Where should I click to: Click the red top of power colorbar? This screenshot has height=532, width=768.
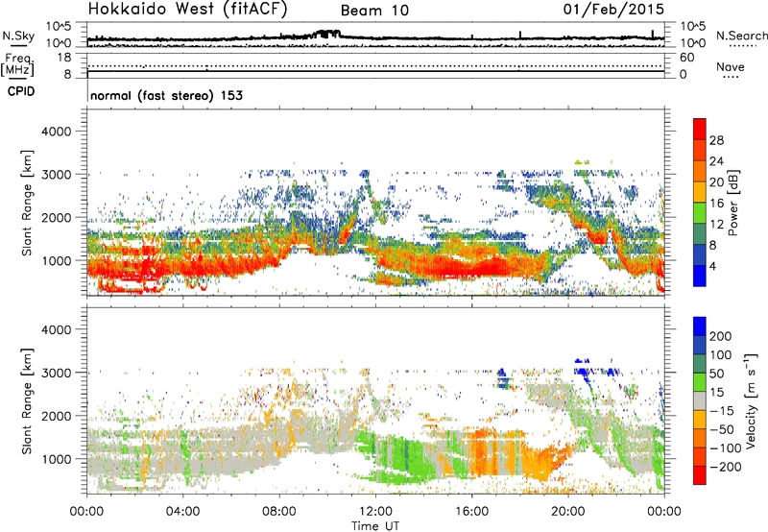(700, 129)
